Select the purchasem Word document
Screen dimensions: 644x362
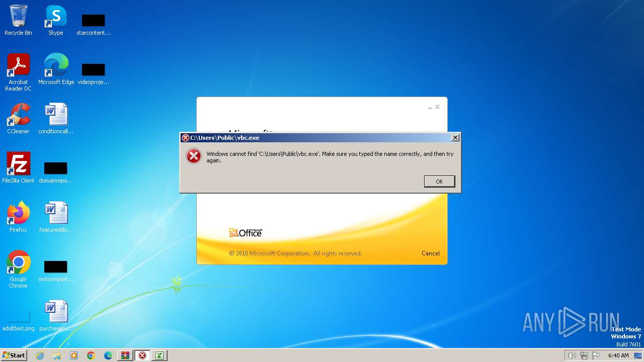(56, 316)
